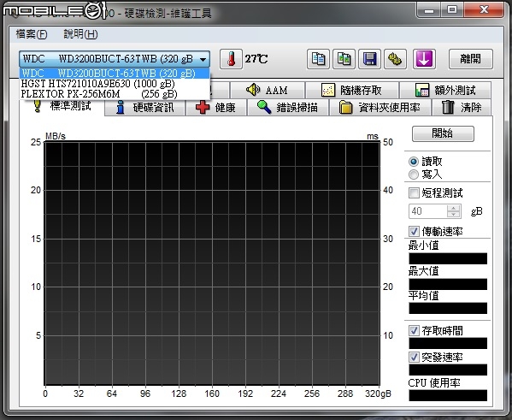Click the 額外測試 chart icon

pos(422,90)
